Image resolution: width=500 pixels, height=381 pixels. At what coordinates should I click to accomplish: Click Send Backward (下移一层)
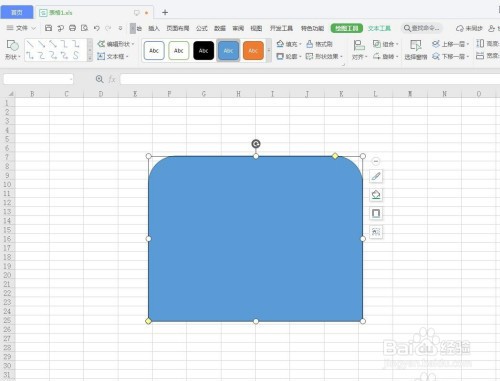coord(450,56)
